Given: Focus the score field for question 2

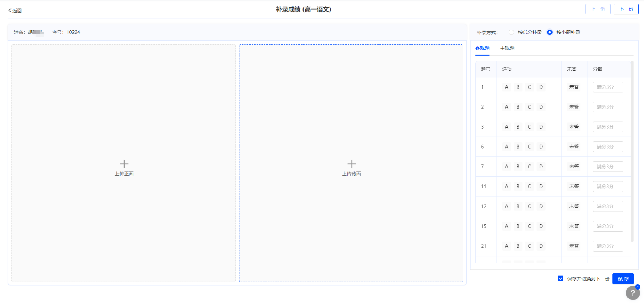Looking at the screenshot, I should 608,107.
